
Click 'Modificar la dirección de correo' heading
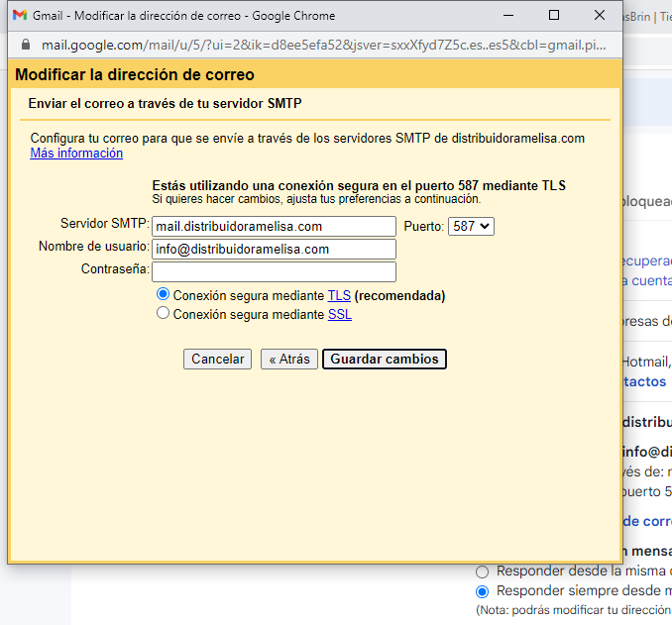pyautogui.click(x=135, y=74)
